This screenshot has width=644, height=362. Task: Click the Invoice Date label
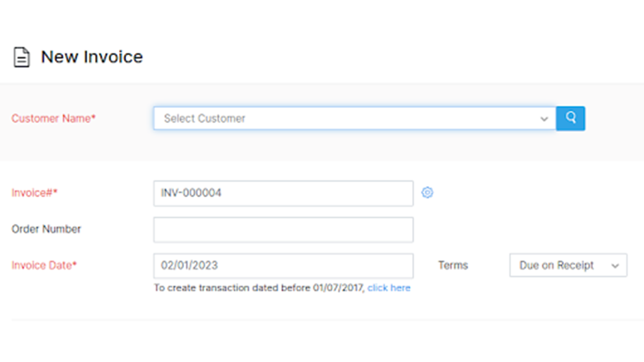click(44, 265)
